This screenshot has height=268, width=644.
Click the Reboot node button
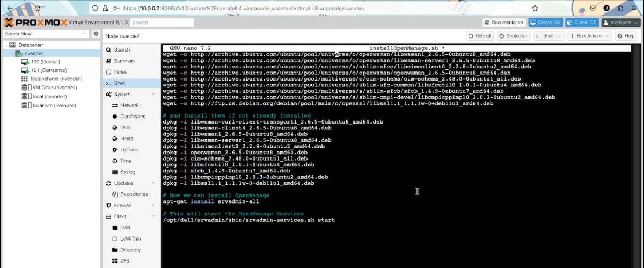coord(480,35)
